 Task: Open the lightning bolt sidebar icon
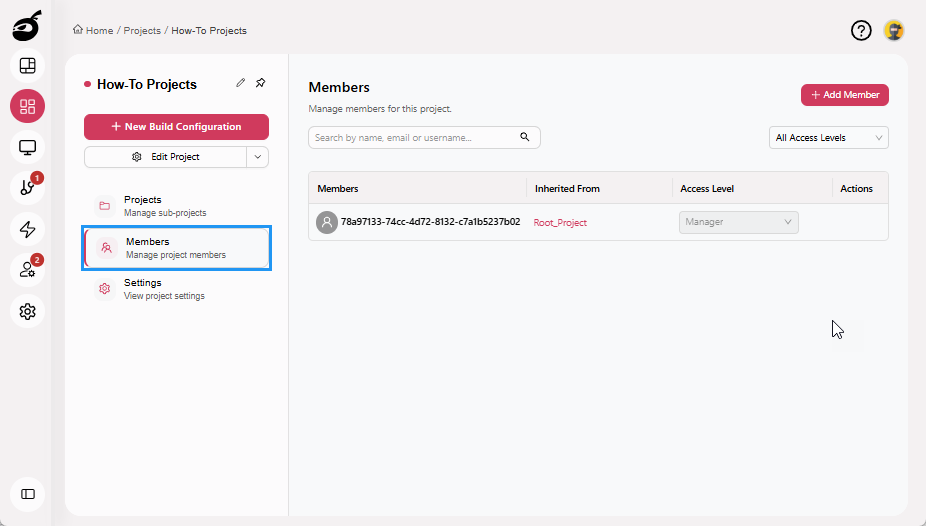click(x=28, y=229)
